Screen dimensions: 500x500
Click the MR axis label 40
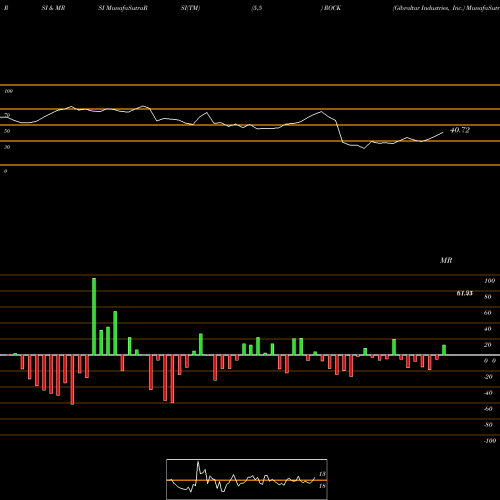[x=488, y=329]
